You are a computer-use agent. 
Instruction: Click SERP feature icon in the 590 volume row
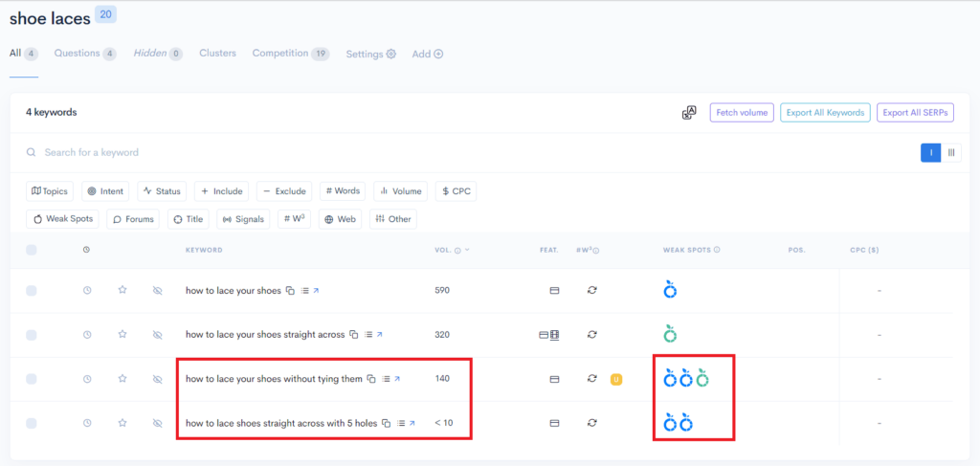[x=554, y=291]
